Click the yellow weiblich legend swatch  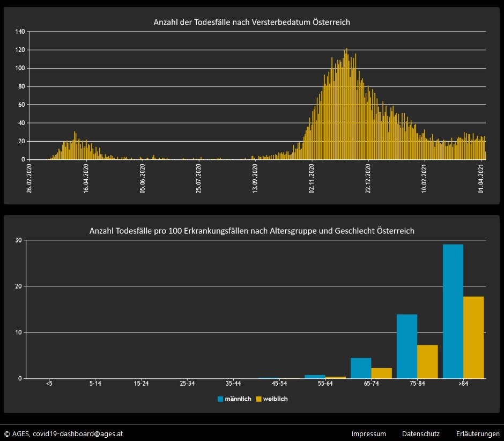click(258, 399)
